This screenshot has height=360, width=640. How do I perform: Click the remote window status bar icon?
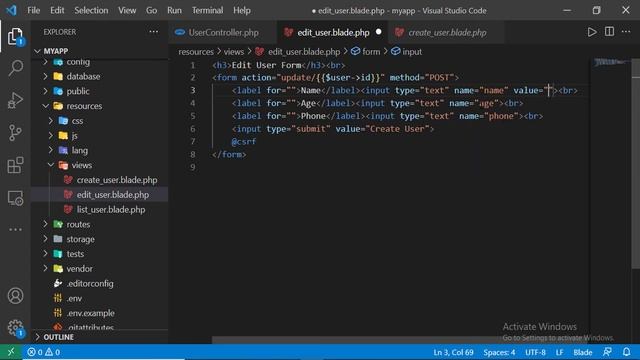(x=11, y=352)
